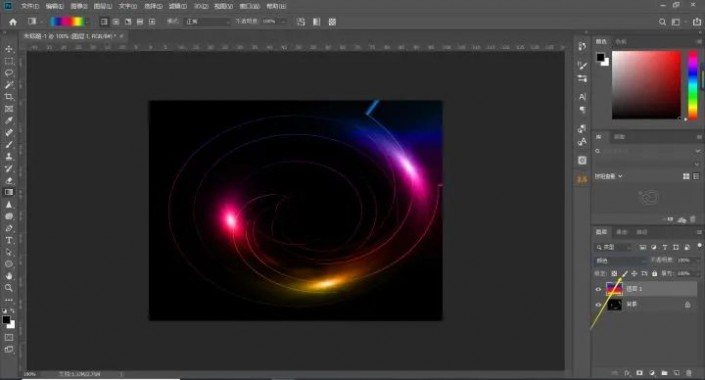705x380 pixels.
Task: Select the Gradient tool
Action: tap(9, 192)
